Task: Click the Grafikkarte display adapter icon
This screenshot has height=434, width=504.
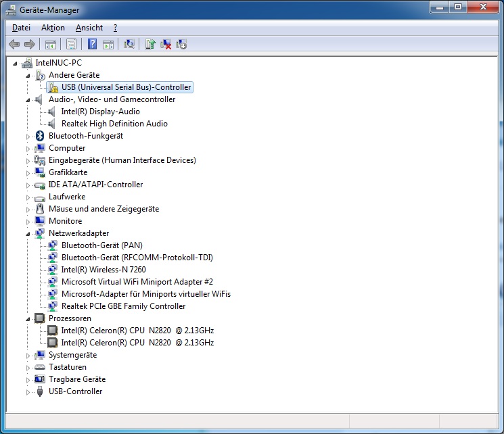Action: [40, 172]
